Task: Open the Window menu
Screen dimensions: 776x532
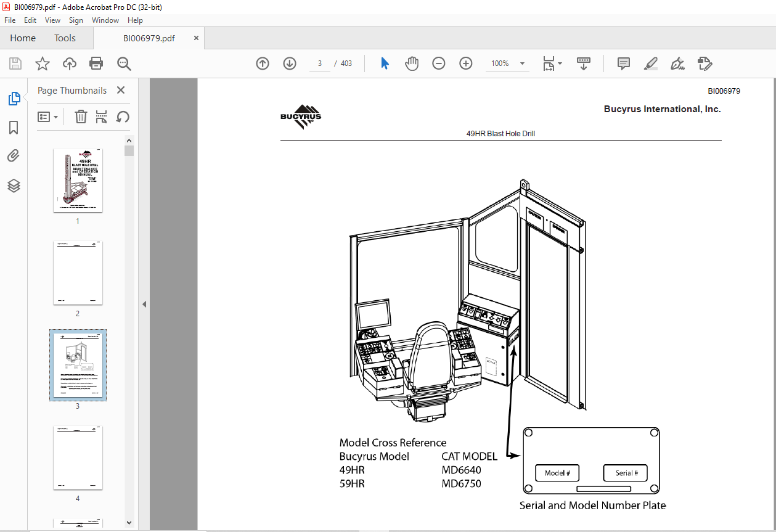Action: pos(105,20)
